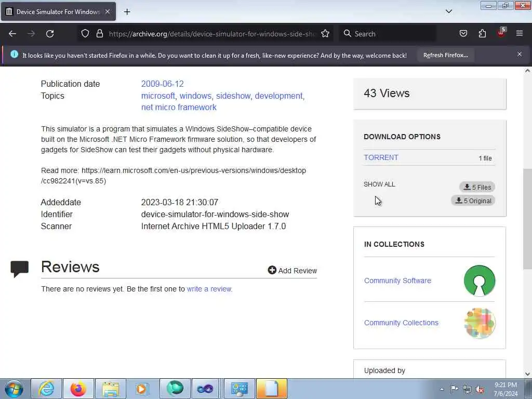Click the Refresh Firefox... button
Image resolution: width=532 pixels, height=399 pixels.
click(445, 55)
